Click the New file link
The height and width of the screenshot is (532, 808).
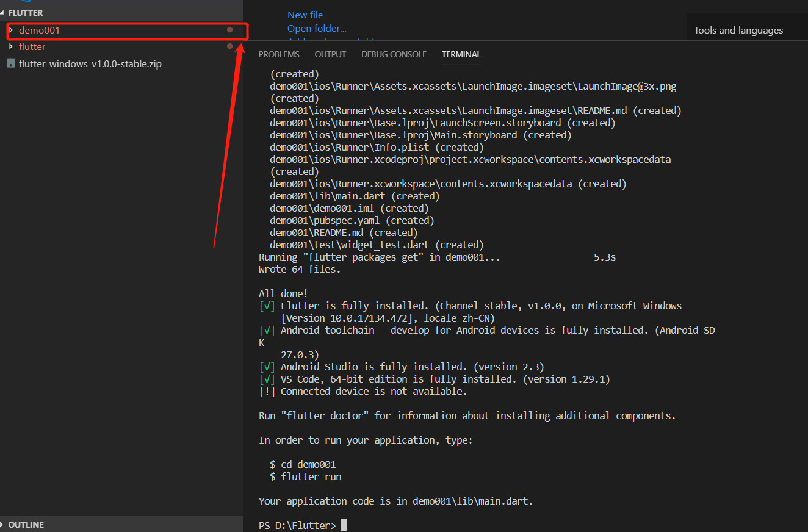[305, 15]
